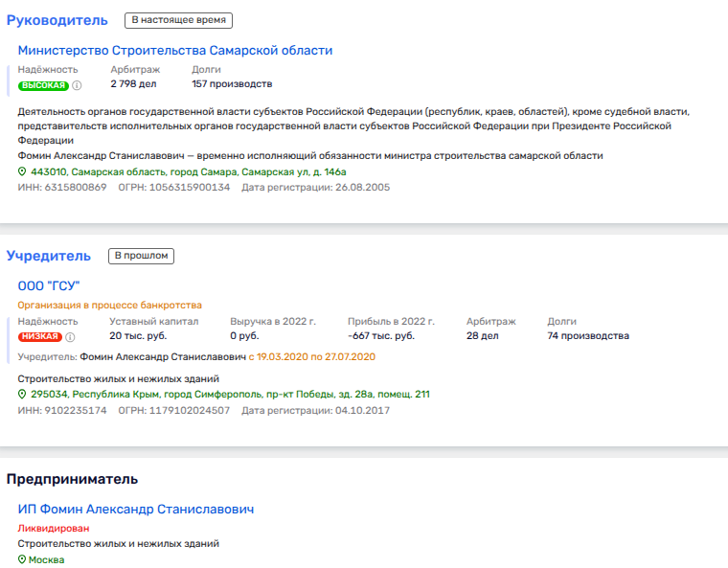Click map pin icon before Samara address
Viewport: 728px width, 568px height.
[x=23, y=171]
